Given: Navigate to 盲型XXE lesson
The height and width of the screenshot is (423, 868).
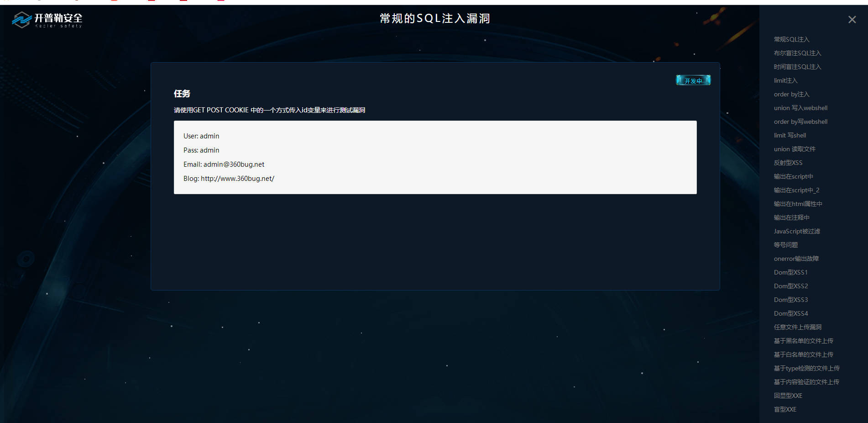Looking at the screenshot, I should 785,409.
